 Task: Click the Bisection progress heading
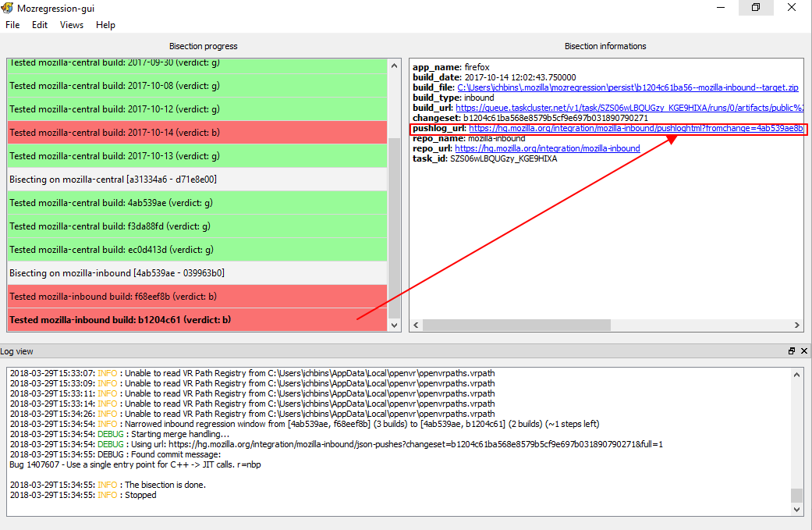click(203, 46)
